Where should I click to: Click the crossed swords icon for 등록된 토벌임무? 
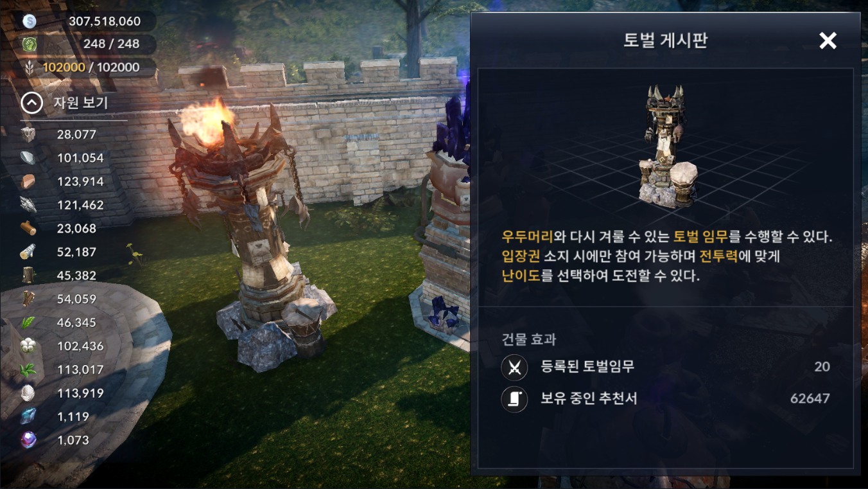coord(514,367)
